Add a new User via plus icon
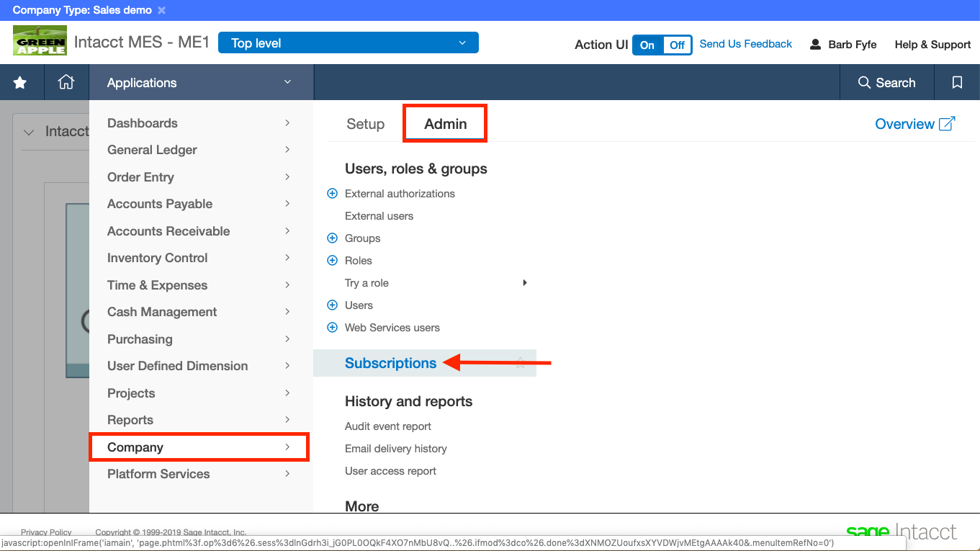Screen dimensions: 980x551 [x=332, y=305]
